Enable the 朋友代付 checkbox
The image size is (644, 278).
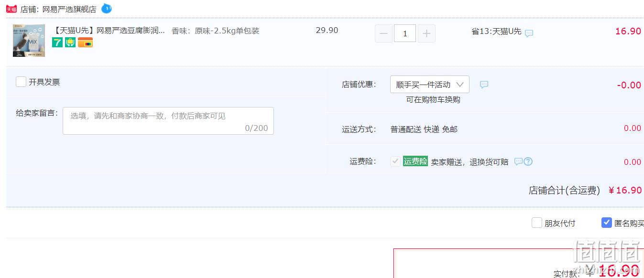[537, 223]
